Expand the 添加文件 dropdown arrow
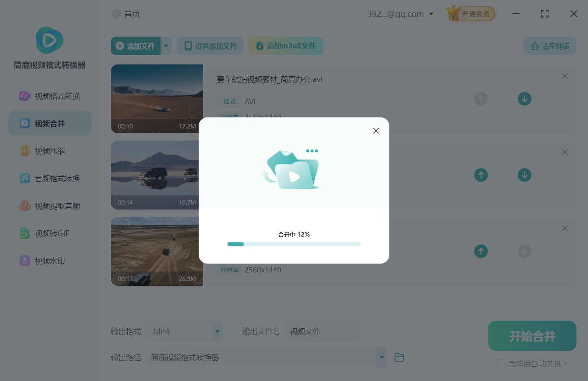This screenshot has height=381, width=588. (166, 46)
